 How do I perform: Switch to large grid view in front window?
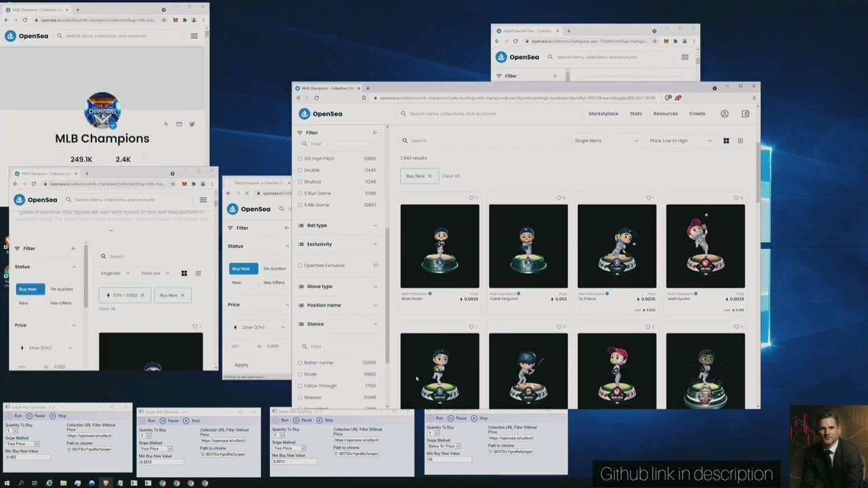pyautogui.click(x=726, y=141)
